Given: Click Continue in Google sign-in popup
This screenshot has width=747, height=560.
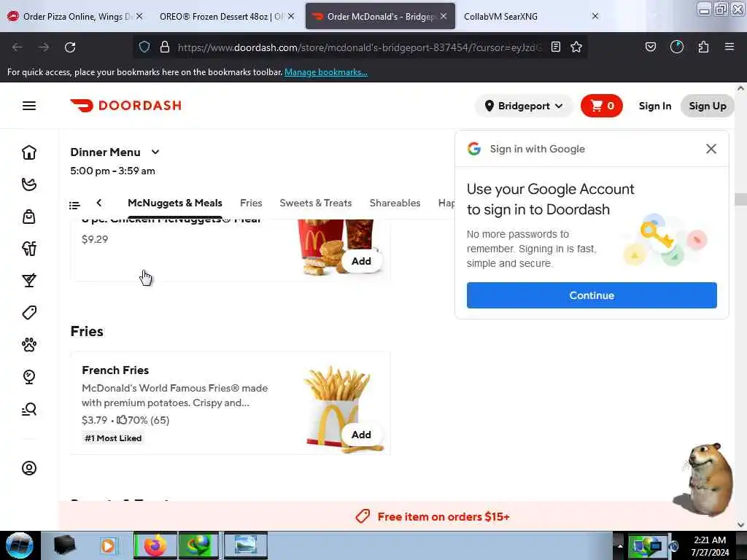Looking at the screenshot, I should (592, 295).
